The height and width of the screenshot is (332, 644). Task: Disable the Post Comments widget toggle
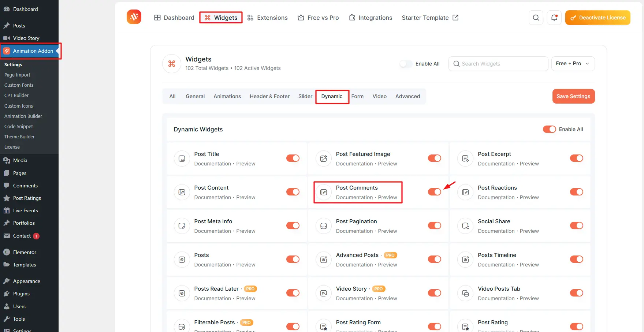[434, 192]
